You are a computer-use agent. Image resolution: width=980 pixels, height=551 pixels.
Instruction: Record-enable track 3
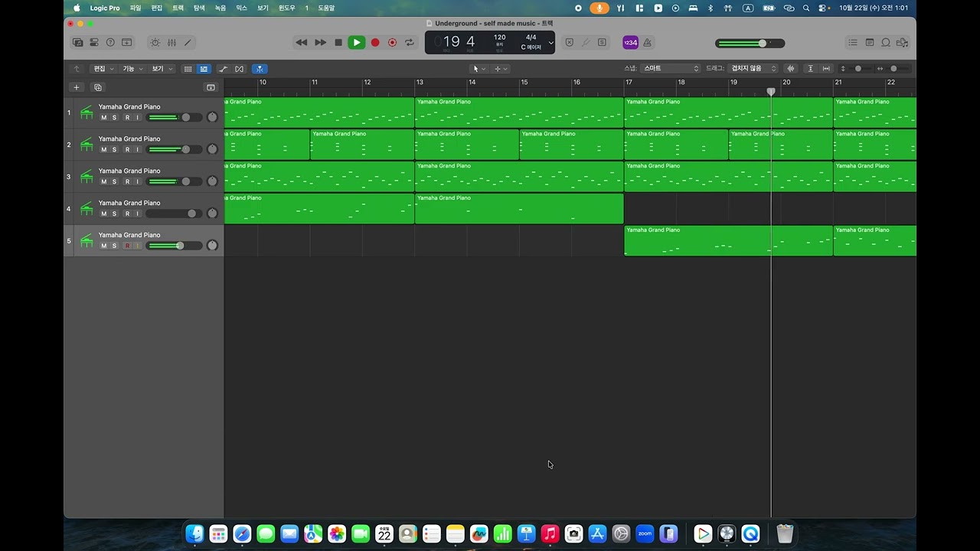click(x=127, y=182)
